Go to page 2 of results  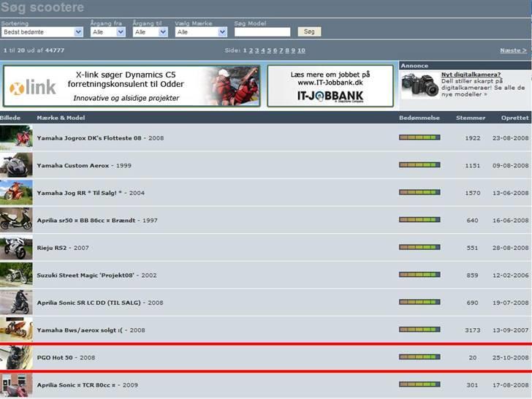point(250,50)
